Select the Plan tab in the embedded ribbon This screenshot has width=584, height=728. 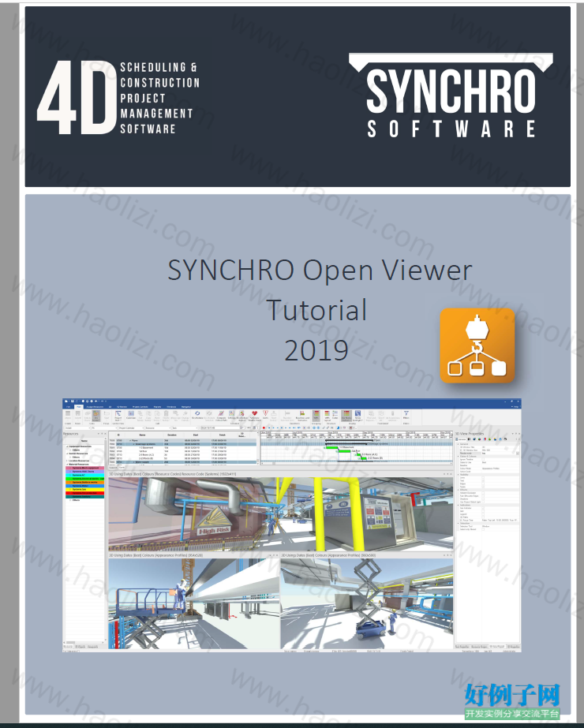click(79, 407)
